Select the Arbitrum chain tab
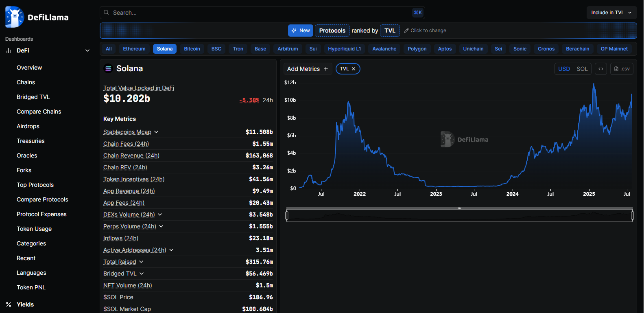This screenshot has height=313, width=644. tap(288, 49)
